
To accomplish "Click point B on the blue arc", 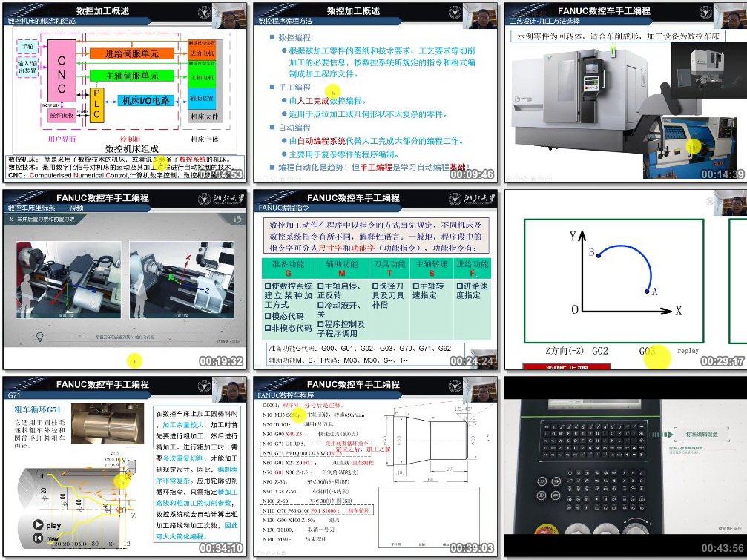I will (x=599, y=256).
